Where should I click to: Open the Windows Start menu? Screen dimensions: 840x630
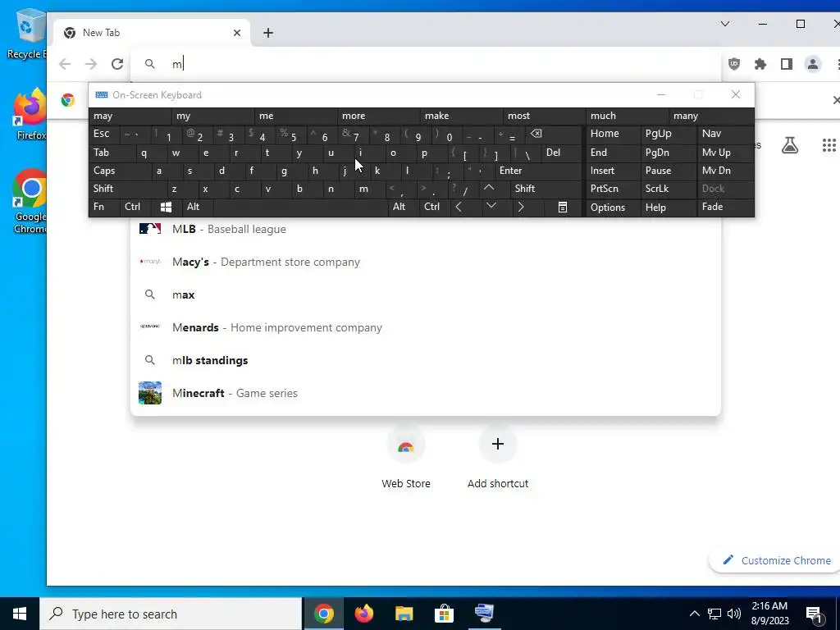click(x=20, y=614)
